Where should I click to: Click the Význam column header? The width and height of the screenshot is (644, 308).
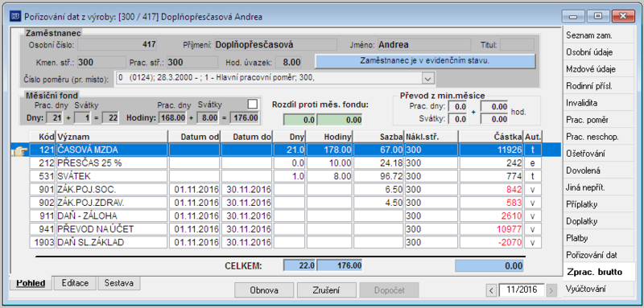[x=112, y=137]
